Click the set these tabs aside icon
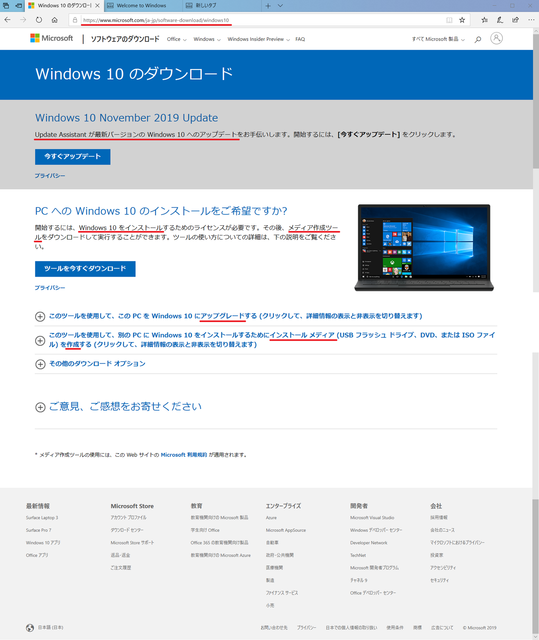539x640 pixels. click(18, 6)
